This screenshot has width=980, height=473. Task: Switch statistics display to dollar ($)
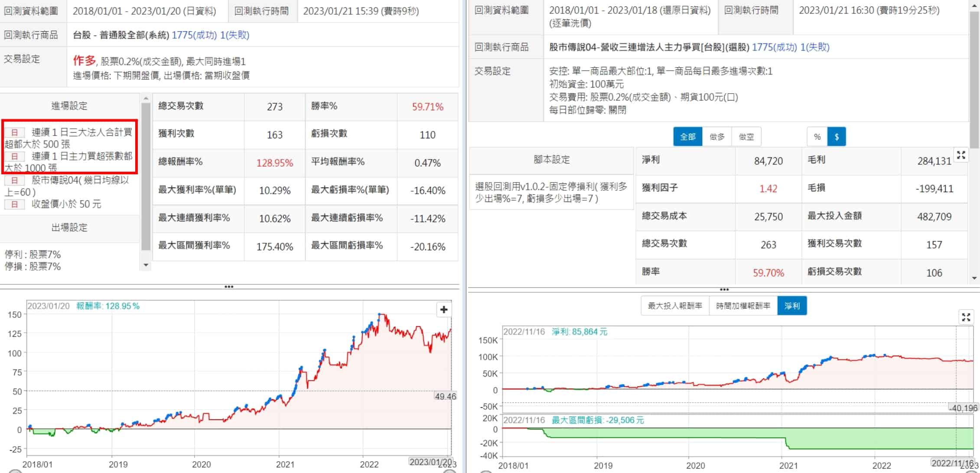tap(837, 137)
